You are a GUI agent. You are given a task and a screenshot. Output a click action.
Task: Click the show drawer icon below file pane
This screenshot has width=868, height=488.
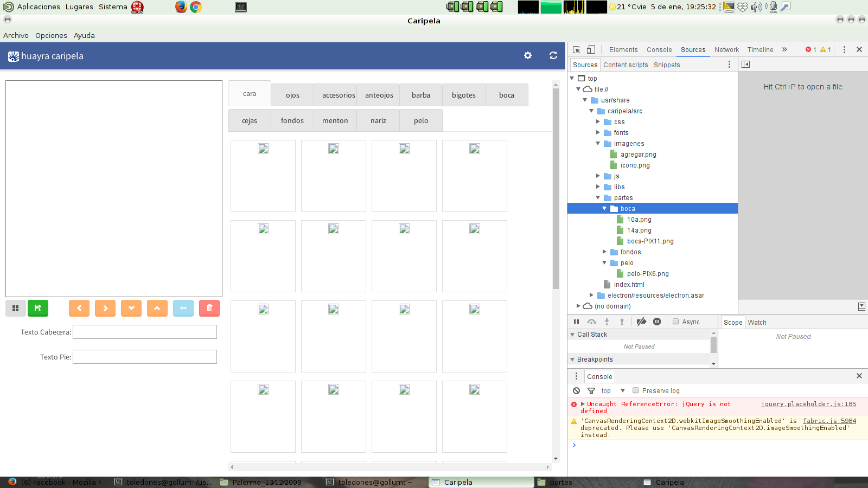point(861,306)
